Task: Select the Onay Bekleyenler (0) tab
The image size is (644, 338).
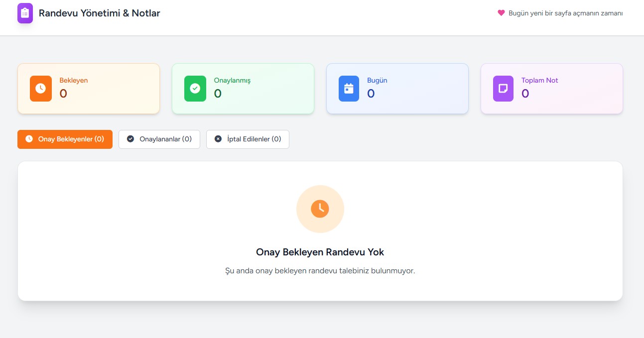Action: tap(65, 139)
